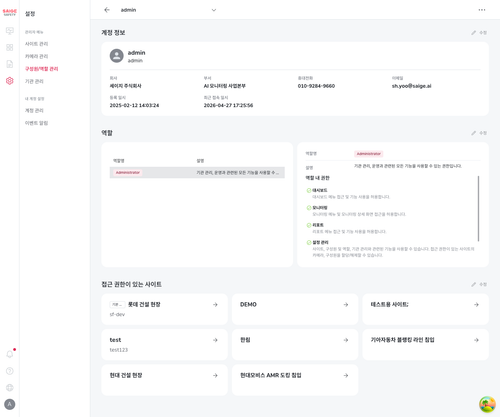Open the 롯데 건설 현장 site card
The image size is (500, 417).
(x=164, y=309)
